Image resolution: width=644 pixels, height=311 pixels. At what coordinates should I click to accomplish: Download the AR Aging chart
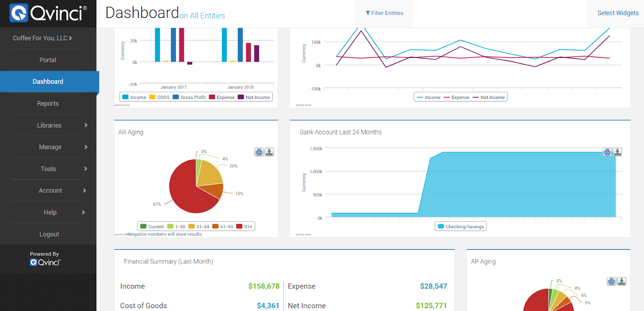(269, 152)
